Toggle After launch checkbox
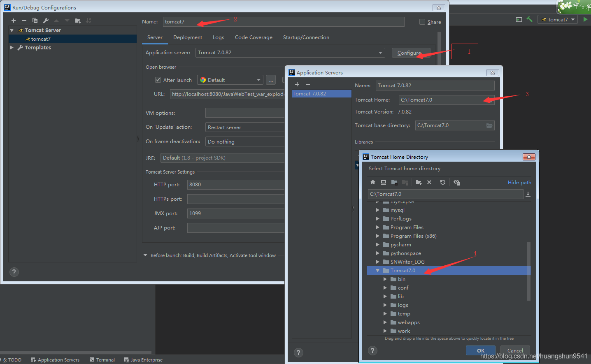The image size is (591, 364). [x=158, y=80]
